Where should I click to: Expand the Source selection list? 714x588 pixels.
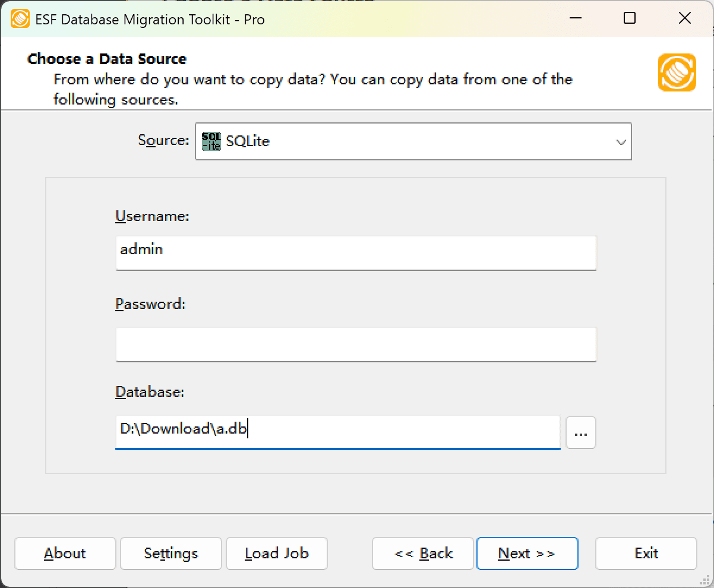[621, 141]
